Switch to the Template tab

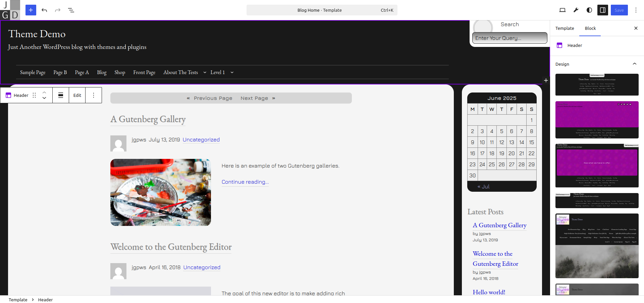tap(565, 28)
